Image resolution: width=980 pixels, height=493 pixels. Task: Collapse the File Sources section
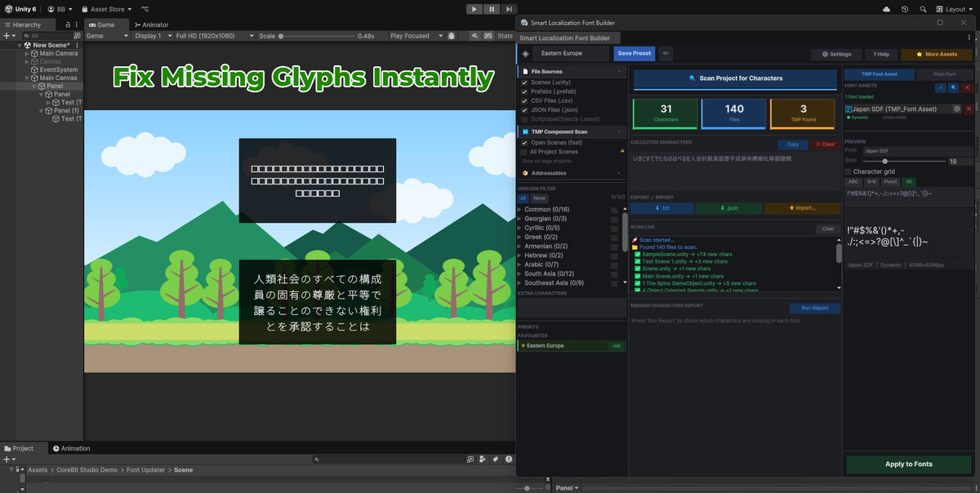coord(572,72)
